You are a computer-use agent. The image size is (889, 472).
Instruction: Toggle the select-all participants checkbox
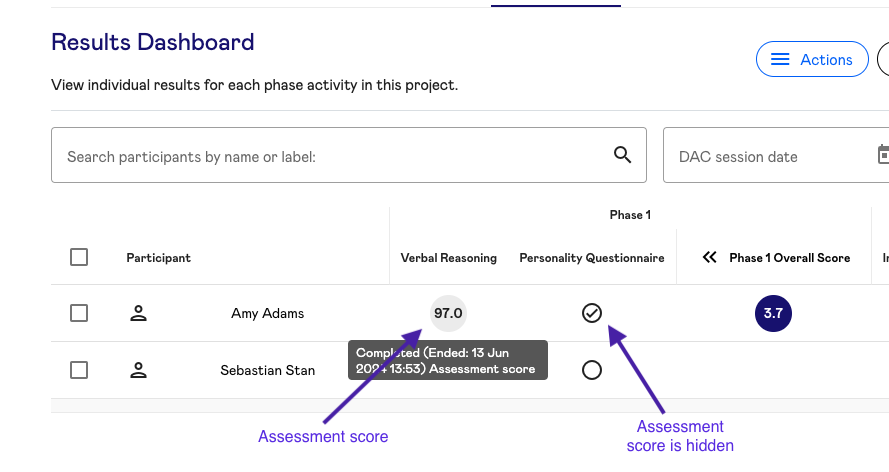(79, 257)
